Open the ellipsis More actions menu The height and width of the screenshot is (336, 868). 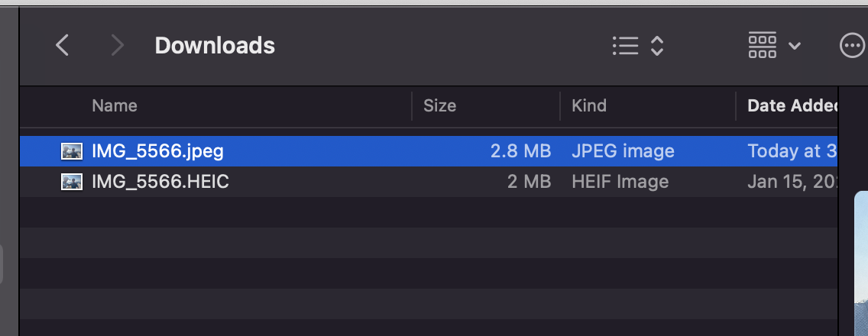click(x=852, y=45)
